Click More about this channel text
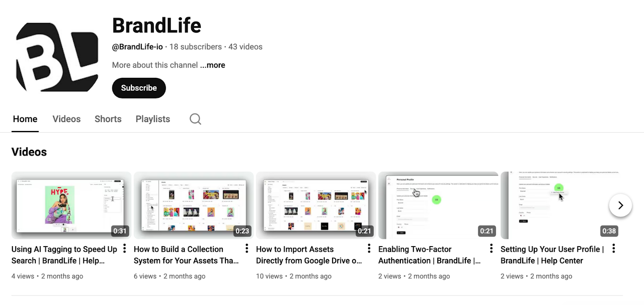 (155, 65)
